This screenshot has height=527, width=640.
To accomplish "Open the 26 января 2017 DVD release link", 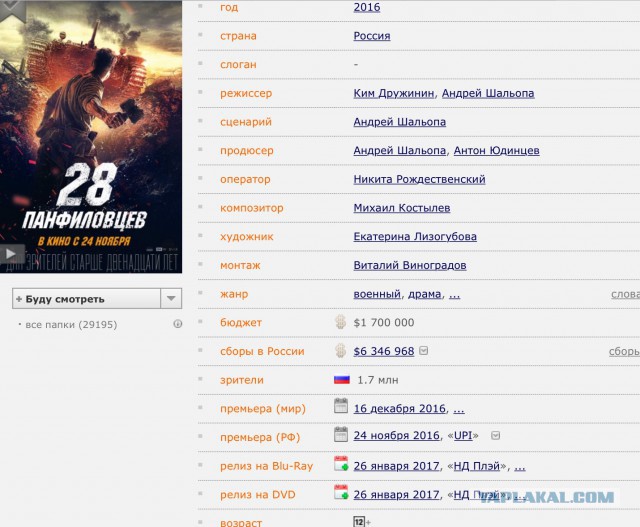I will 396,495.
